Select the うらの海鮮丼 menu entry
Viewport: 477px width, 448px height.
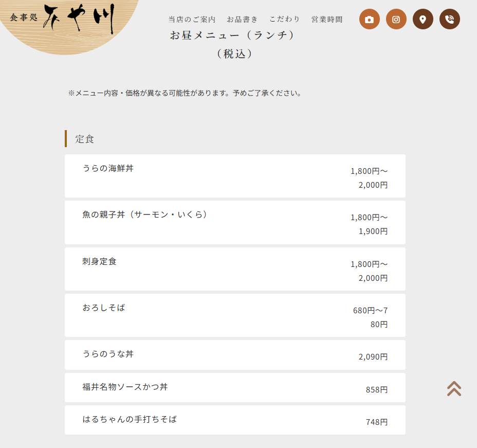234,176
